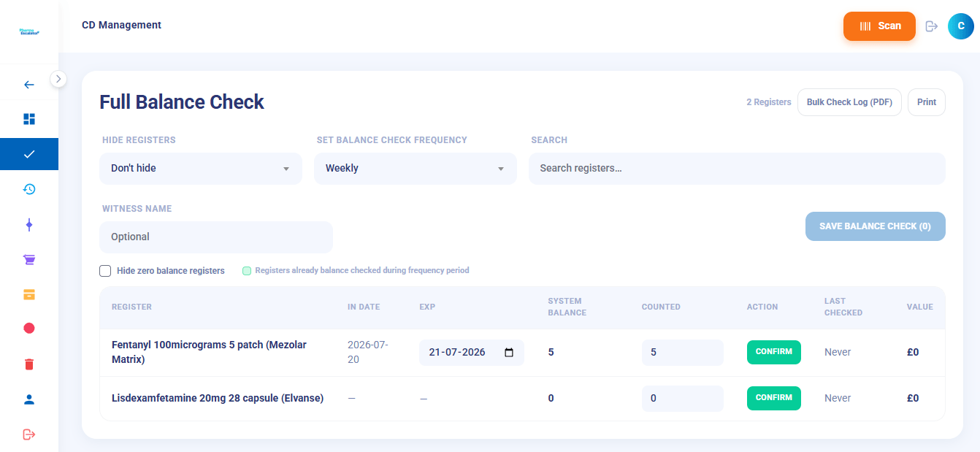980x452 pixels.
Task: Open the yellow archive box icon
Action: pos(29,294)
